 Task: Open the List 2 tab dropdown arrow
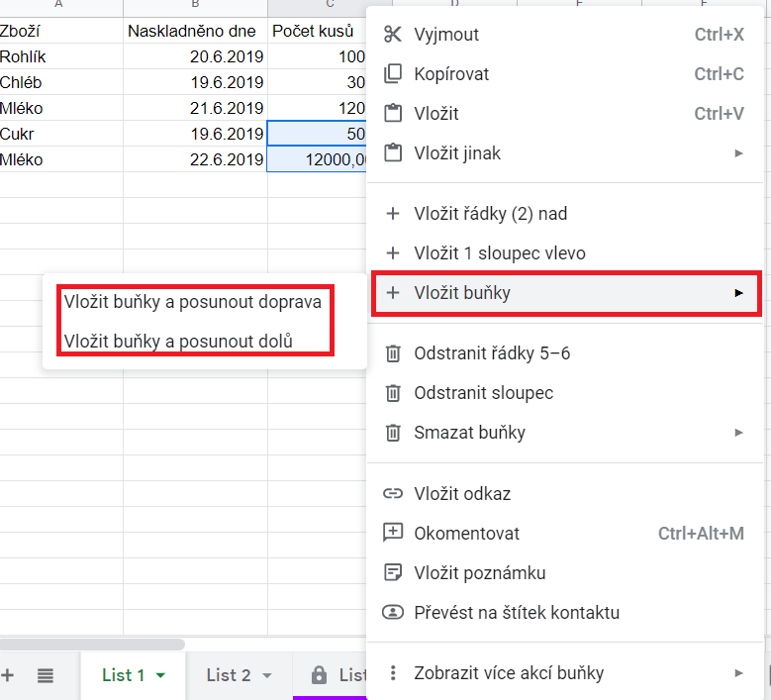click(x=266, y=676)
